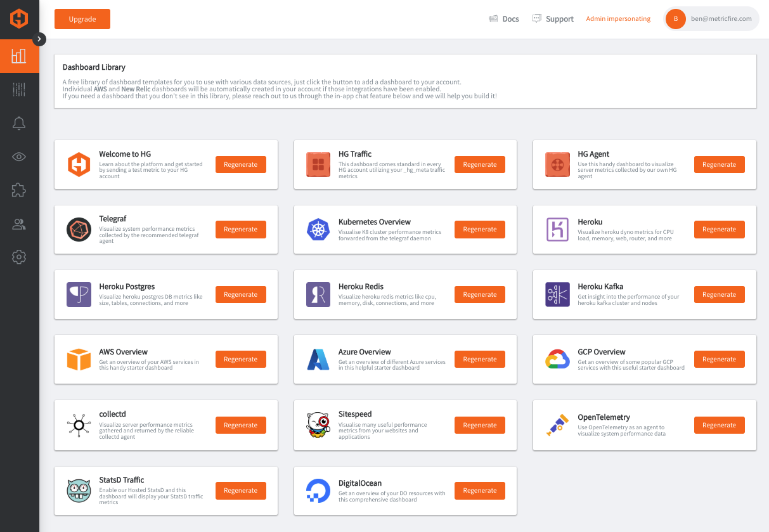This screenshot has height=532, width=769.
Task: Regenerate the Telegraf dashboard
Action: (241, 230)
